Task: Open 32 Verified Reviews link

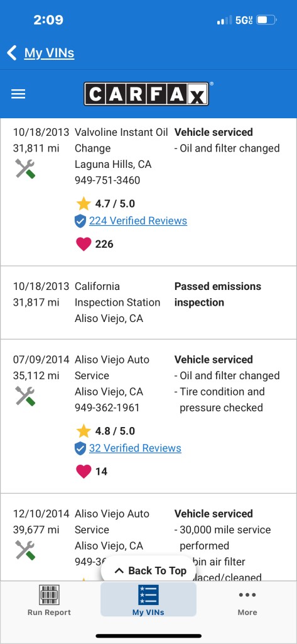Action: click(135, 448)
